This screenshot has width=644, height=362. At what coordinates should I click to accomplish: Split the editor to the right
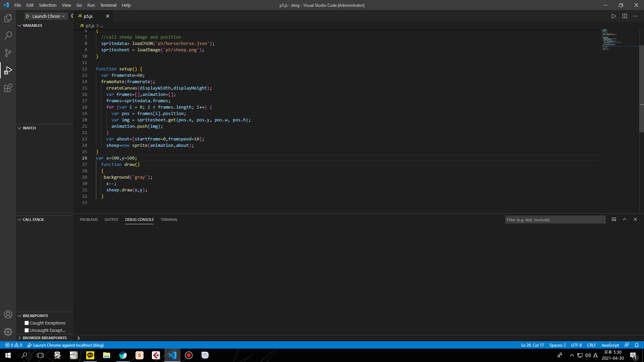(x=625, y=16)
